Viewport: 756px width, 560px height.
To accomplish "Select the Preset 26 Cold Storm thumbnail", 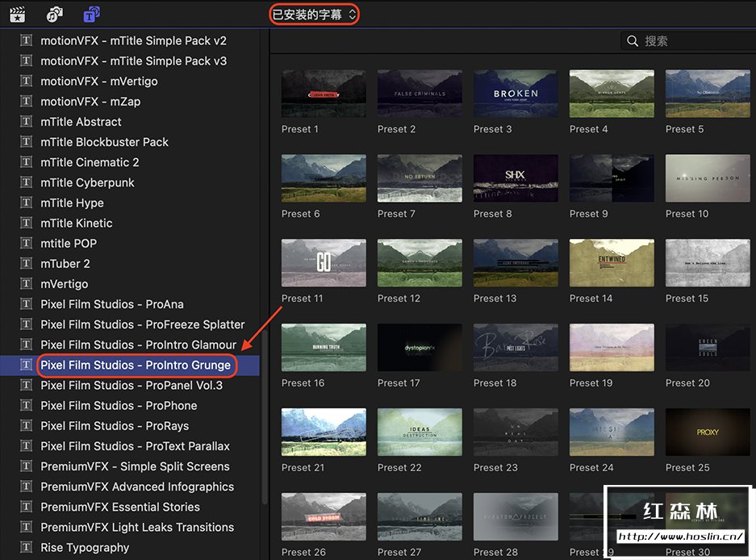I will [324, 516].
